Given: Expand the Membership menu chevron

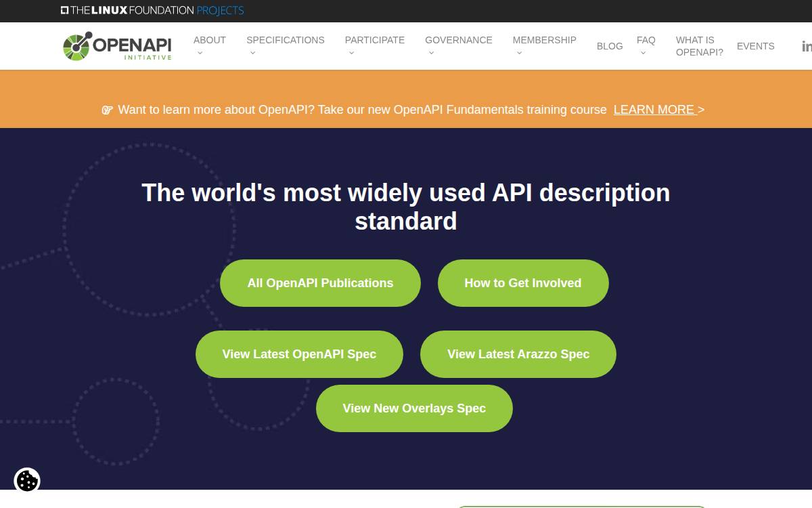Looking at the screenshot, I should click(x=519, y=53).
